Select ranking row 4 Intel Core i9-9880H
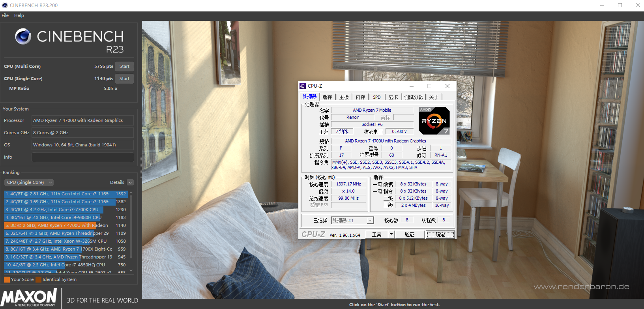This screenshot has width=644, height=309. tap(65, 217)
